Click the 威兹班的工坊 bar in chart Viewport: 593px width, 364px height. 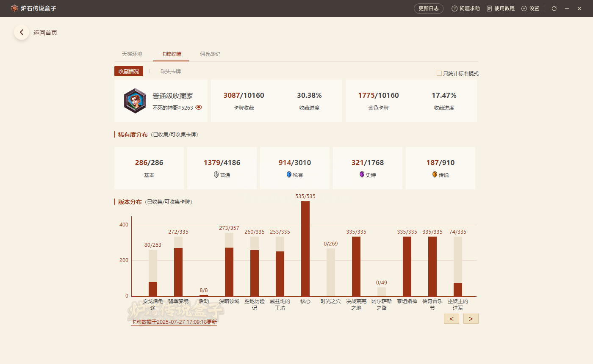coord(280,267)
